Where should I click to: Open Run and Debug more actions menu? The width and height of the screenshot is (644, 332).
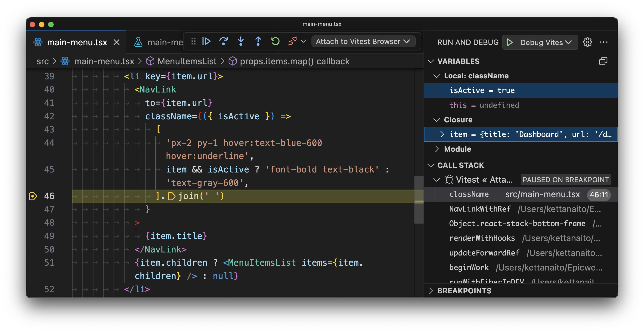[603, 42]
